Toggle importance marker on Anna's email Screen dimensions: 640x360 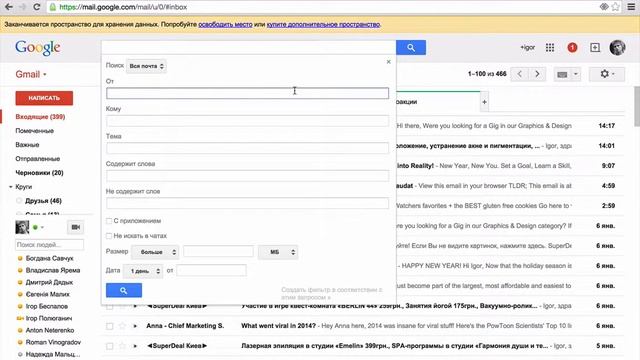point(135,326)
